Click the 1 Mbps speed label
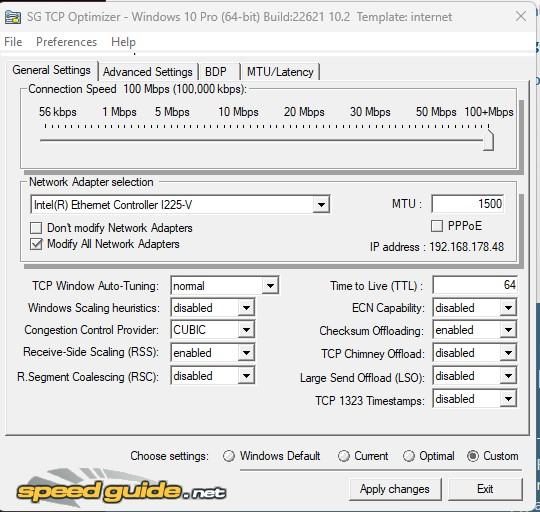The height and width of the screenshot is (512, 540). [119, 112]
